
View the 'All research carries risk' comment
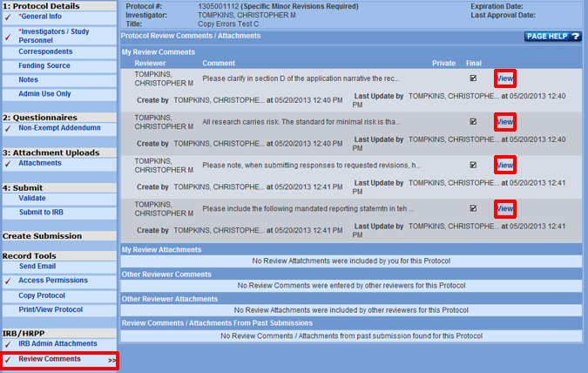tap(504, 122)
